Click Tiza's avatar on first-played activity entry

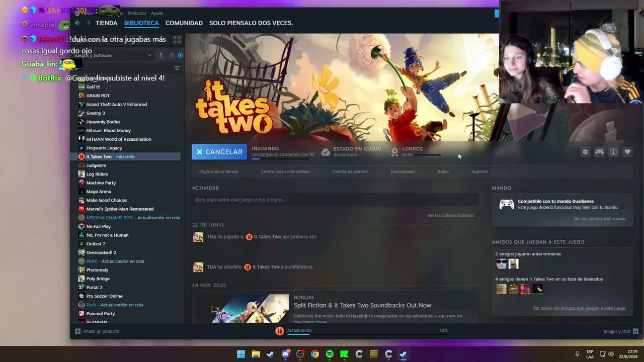coord(198,237)
